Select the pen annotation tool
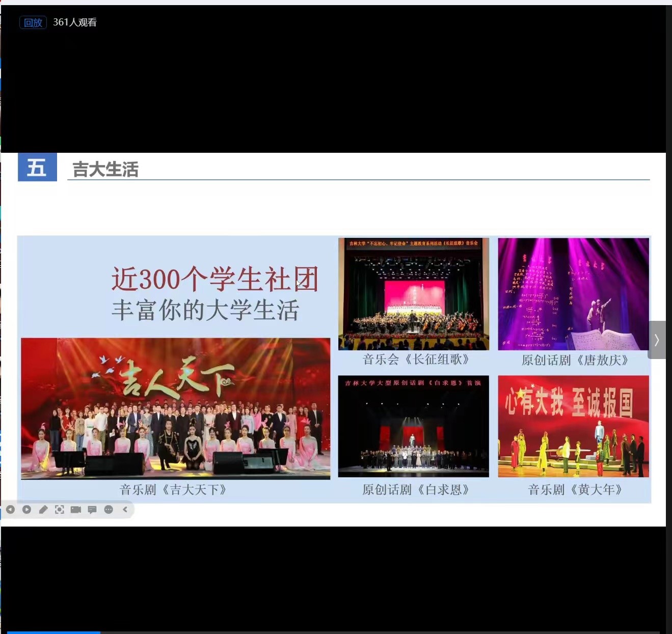The width and height of the screenshot is (672, 634). [43, 509]
